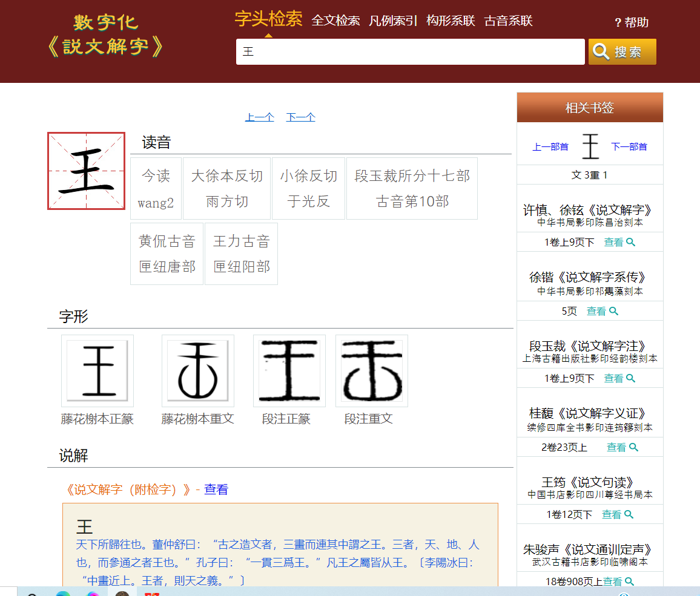This screenshot has height=596, width=700.
Task: Select the 构形系联 tab
Action: 451,21
